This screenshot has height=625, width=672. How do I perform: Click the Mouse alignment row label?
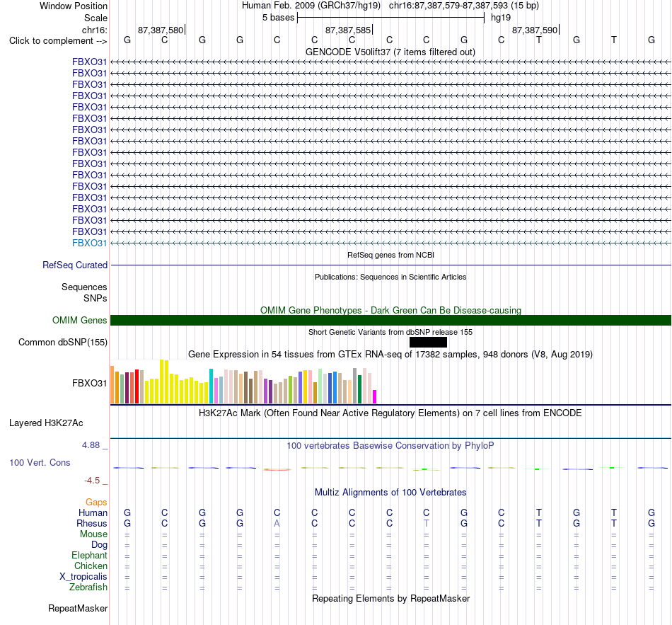[x=93, y=534]
